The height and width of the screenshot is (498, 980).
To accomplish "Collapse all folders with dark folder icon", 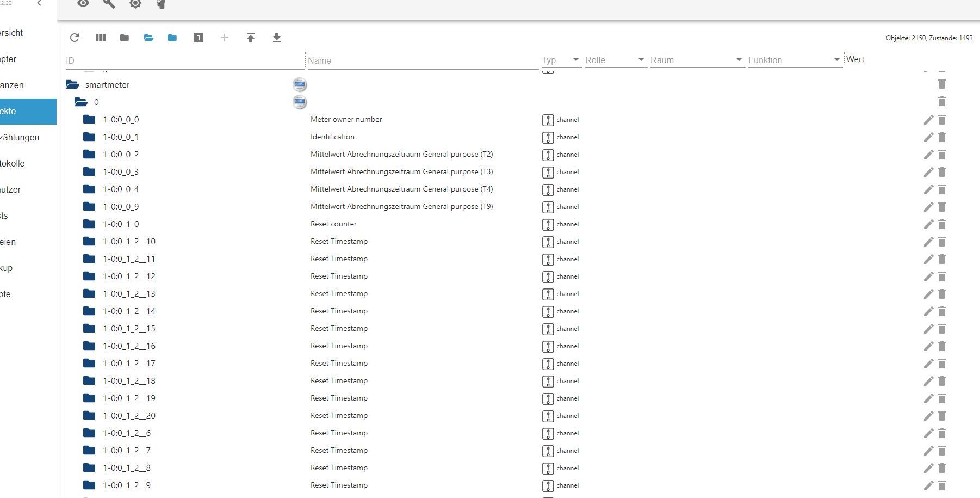I will (x=125, y=38).
